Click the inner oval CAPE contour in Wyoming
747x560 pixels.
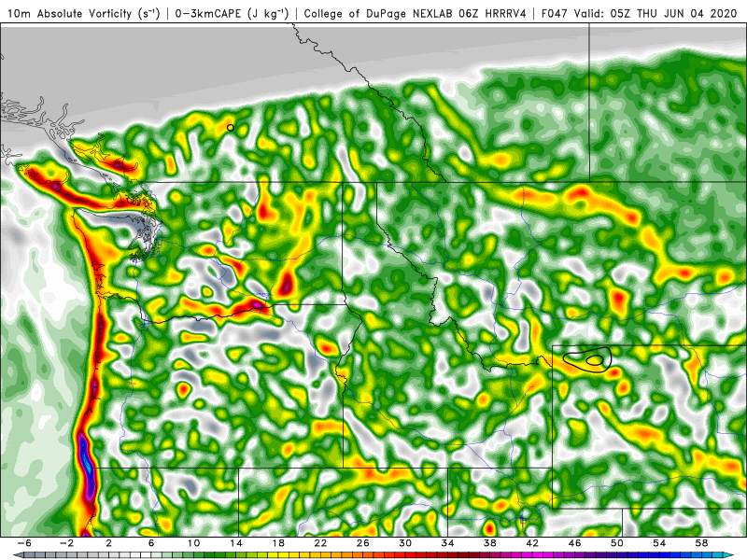594,360
